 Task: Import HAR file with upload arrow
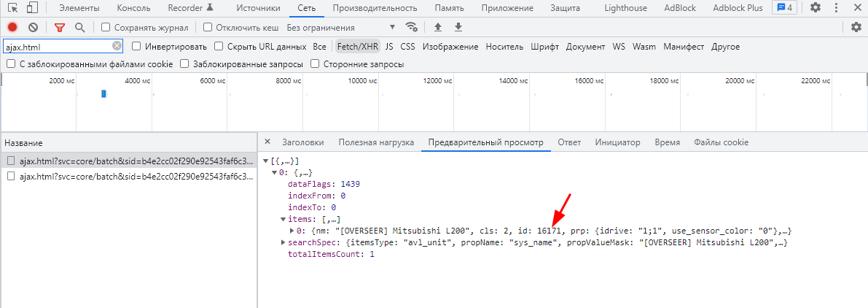click(438, 27)
